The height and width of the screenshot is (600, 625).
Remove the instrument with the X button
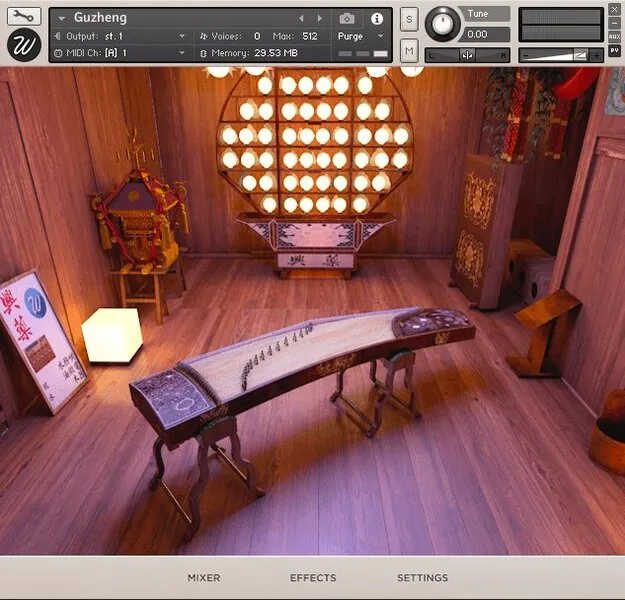point(614,10)
